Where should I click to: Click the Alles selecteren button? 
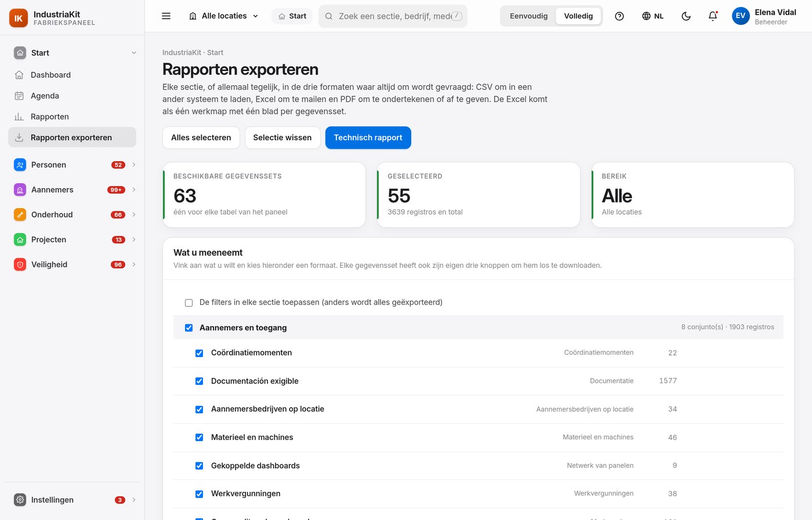point(201,137)
